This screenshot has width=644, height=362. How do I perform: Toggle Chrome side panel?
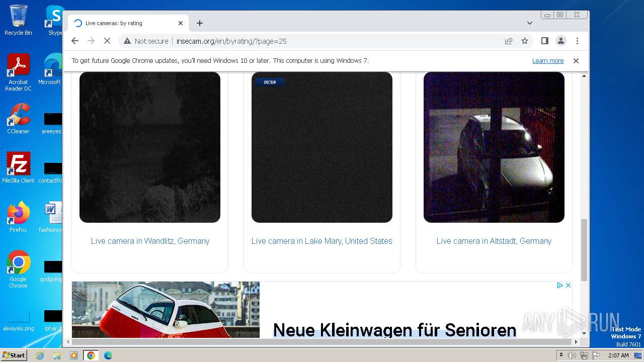(544, 41)
